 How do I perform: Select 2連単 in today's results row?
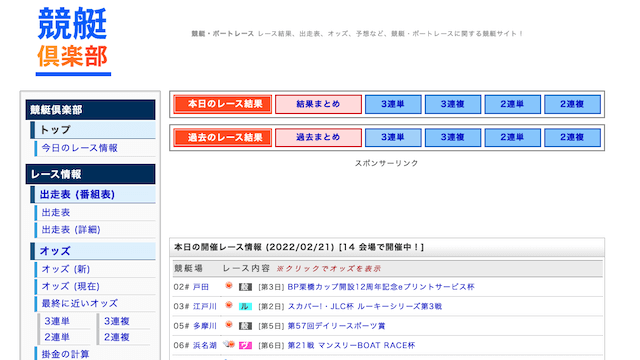coord(513,104)
